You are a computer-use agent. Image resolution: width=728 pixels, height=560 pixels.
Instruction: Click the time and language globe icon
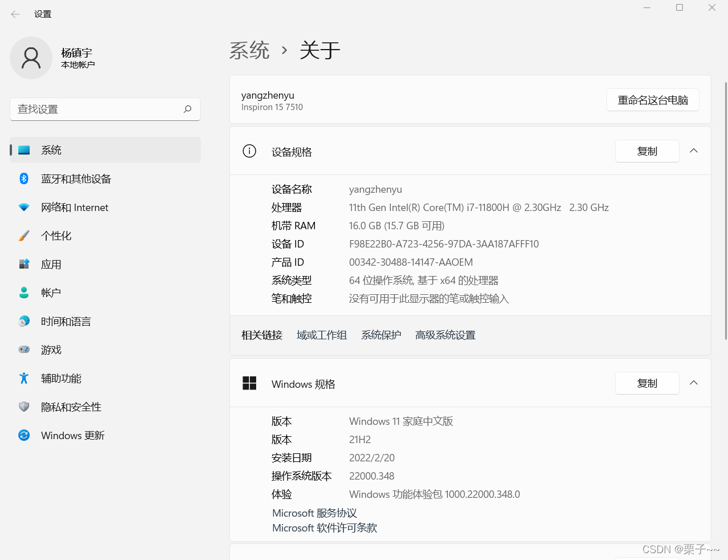coord(24,321)
